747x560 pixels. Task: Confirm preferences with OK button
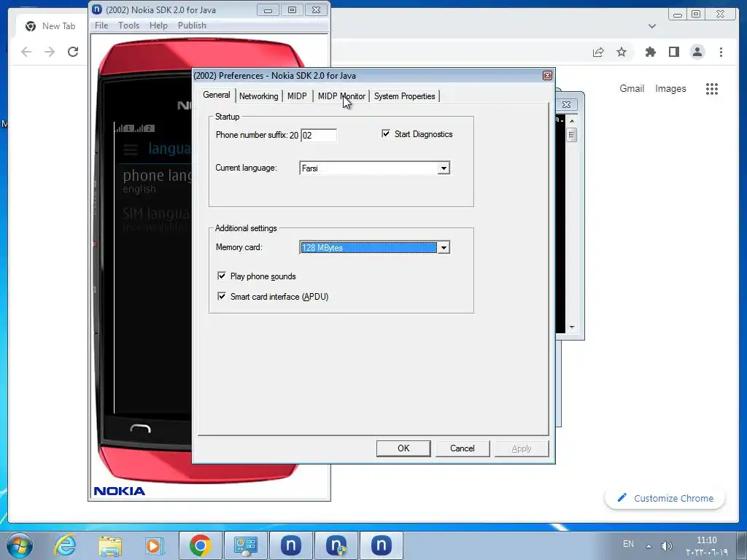403,448
